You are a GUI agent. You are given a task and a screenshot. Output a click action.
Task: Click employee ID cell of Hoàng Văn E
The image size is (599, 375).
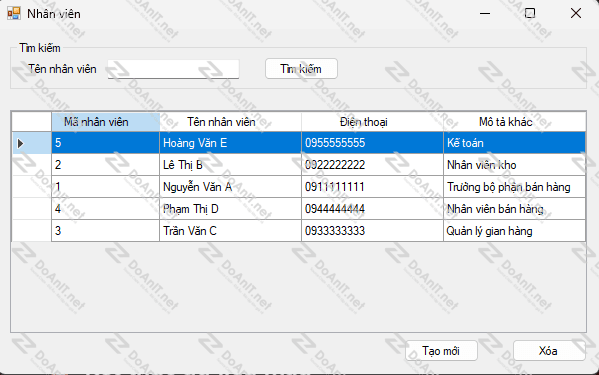pyautogui.click(x=105, y=143)
